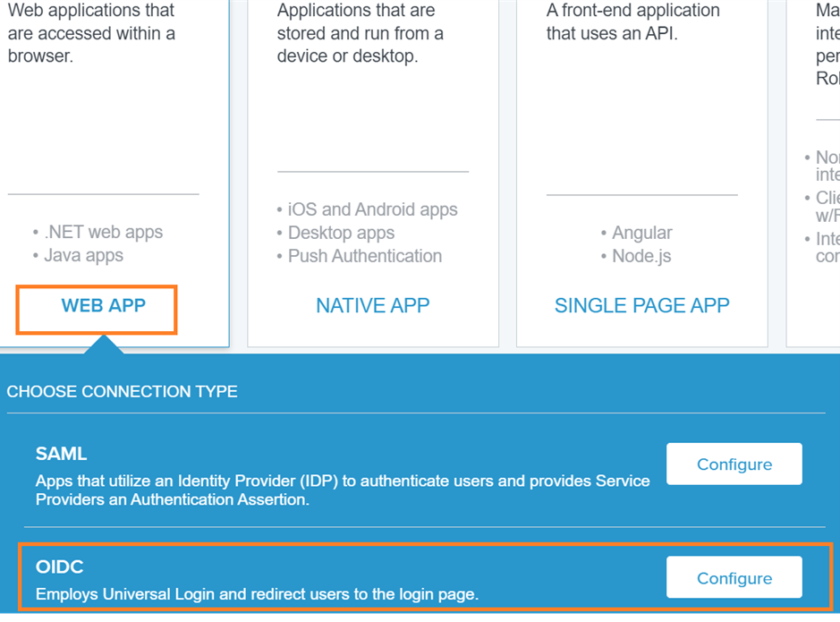Click the Angular list item
The height and width of the screenshot is (622, 840).
[637, 232]
